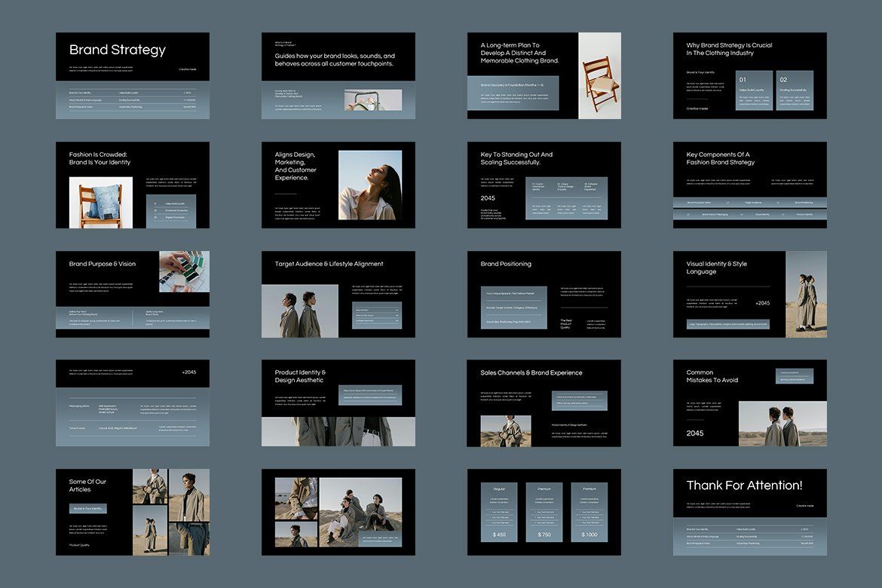Click the 'Brand & Your Identity' label on Articles slide
Image resolution: width=882 pixels, height=588 pixels.
tap(87, 509)
